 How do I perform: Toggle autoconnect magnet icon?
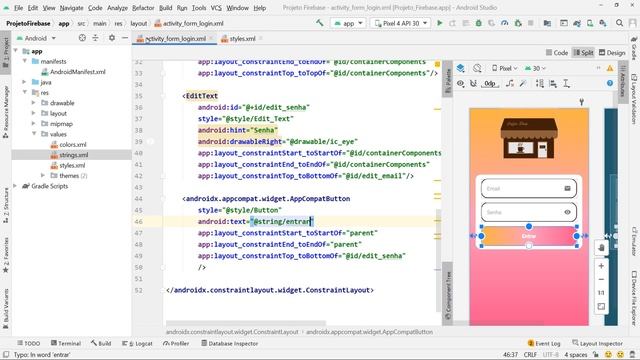[473, 84]
